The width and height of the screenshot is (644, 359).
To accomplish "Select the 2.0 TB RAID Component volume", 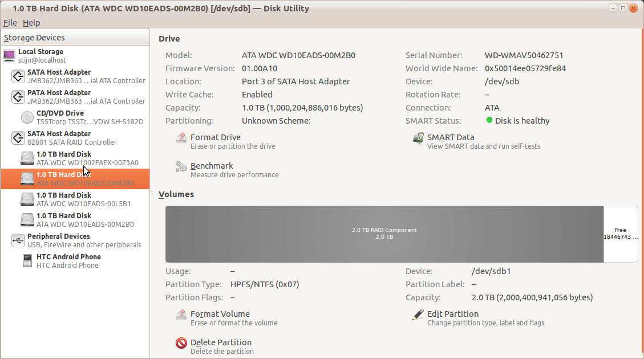I will click(384, 234).
